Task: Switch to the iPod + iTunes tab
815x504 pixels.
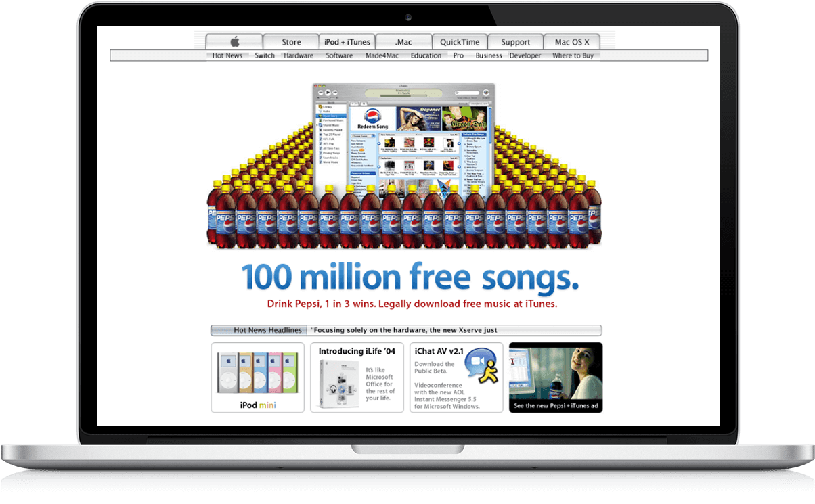Action: pos(347,42)
